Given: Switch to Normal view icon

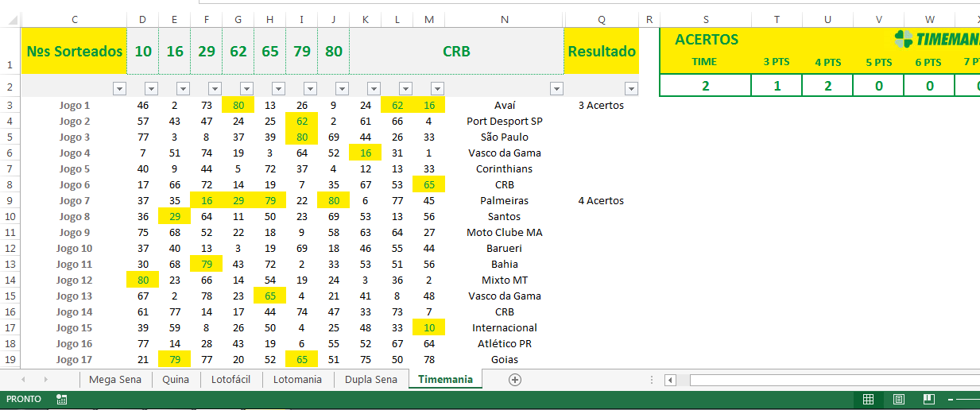Looking at the screenshot, I should 869,400.
